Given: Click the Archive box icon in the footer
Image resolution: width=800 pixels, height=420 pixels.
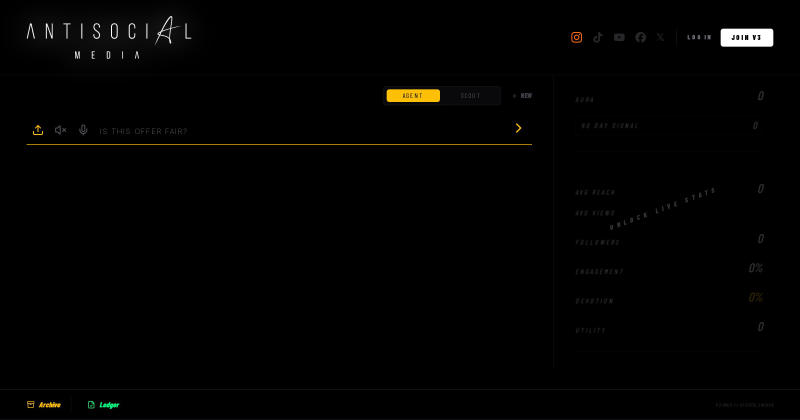Looking at the screenshot, I should click(x=31, y=405).
